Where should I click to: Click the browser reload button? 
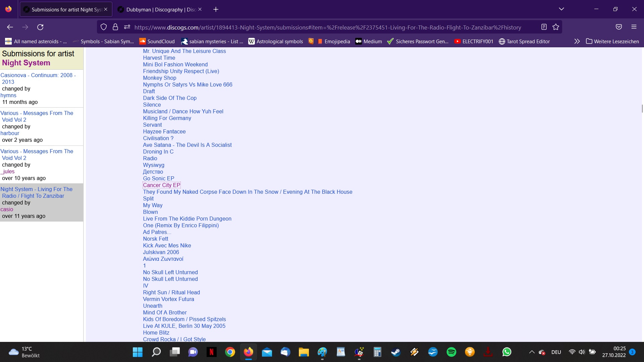coord(40,27)
